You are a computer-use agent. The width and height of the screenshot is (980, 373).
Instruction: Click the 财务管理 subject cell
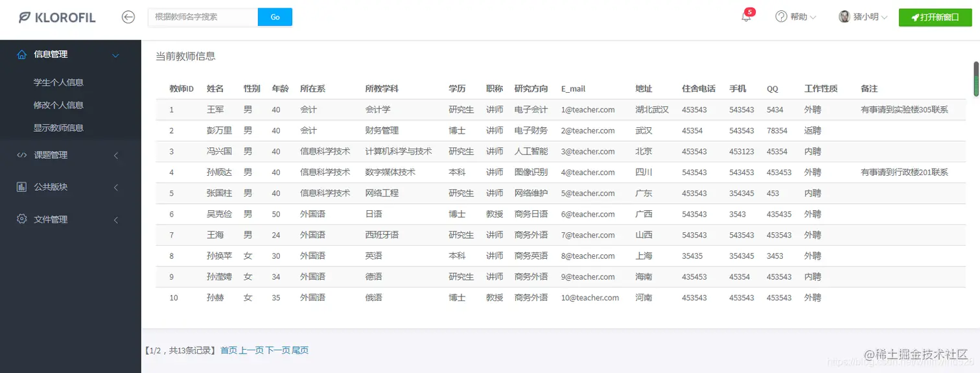pos(382,130)
